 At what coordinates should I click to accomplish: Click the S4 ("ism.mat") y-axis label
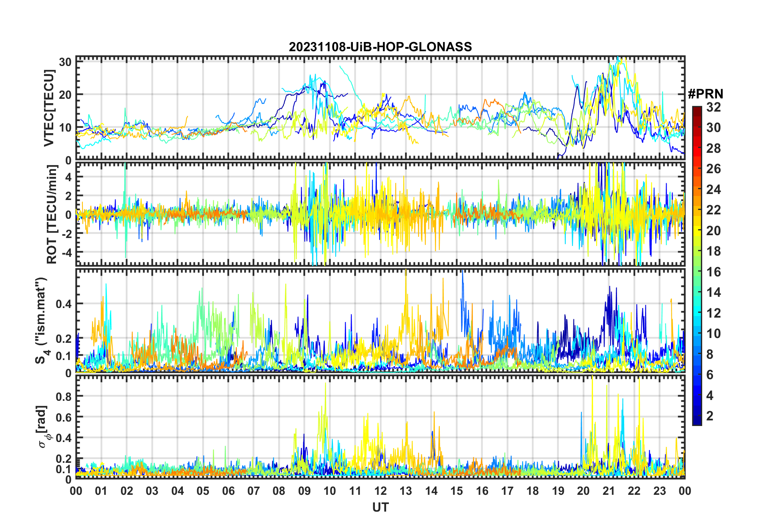(42, 321)
